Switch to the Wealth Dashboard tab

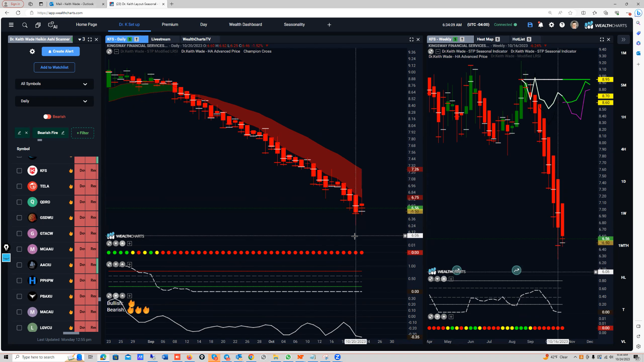(x=246, y=24)
